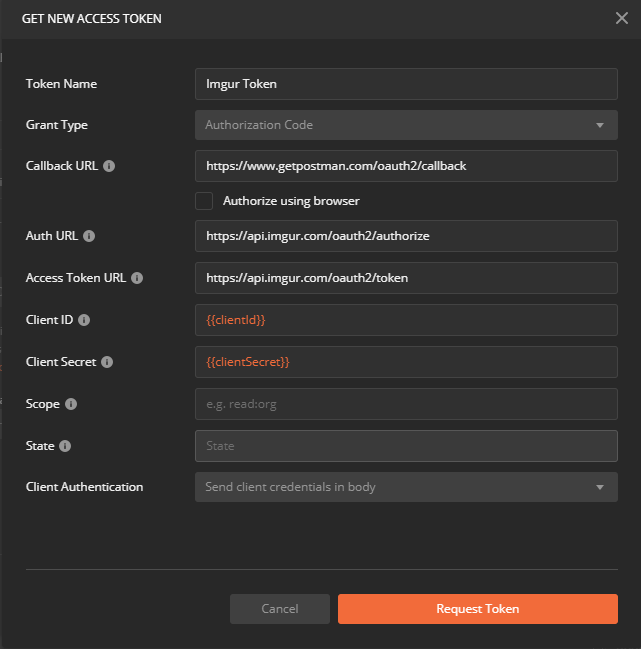
Task: Click the Client Secret info icon
Action: (x=107, y=362)
